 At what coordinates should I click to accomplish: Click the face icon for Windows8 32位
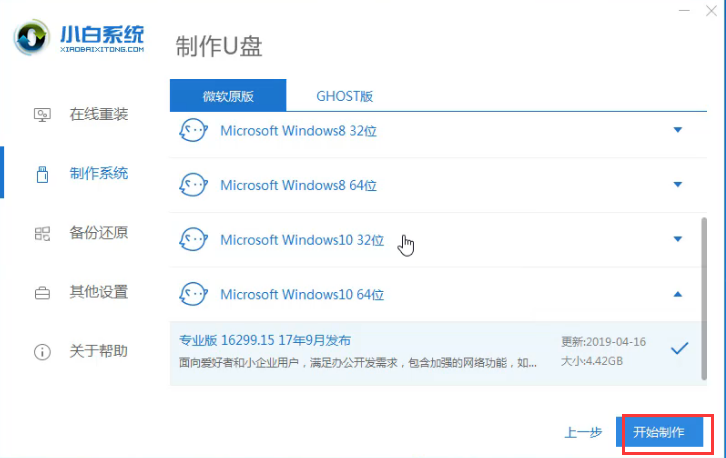pyautogui.click(x=194, y=130)
